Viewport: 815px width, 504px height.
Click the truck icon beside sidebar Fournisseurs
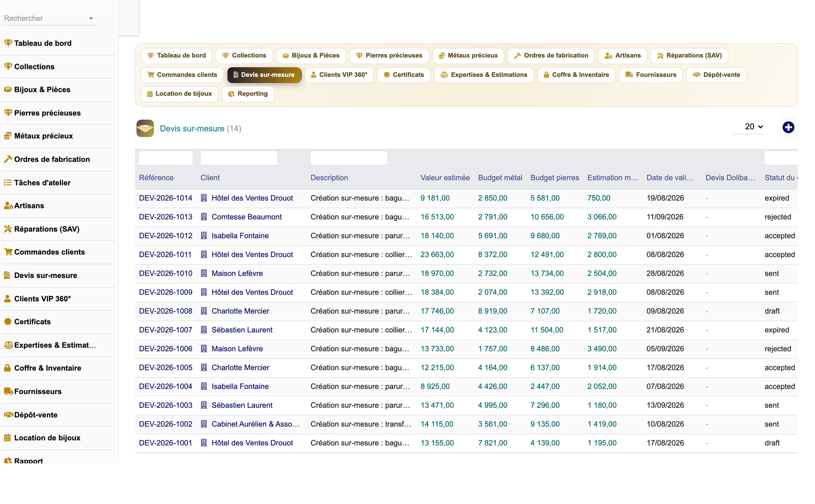pyautogui.click(x=8, y=391)
